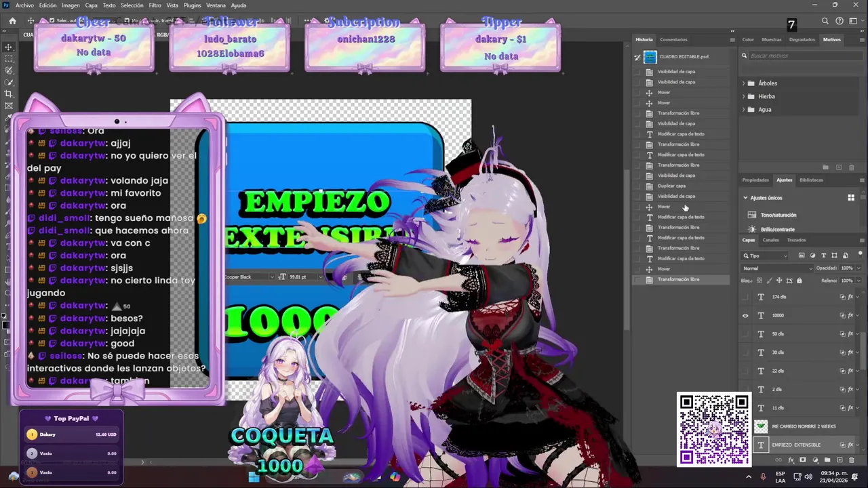Create new pattern group folder icon
Image resolution: width=868 pixels, height=488 pixels.
[x=826, y=167]
